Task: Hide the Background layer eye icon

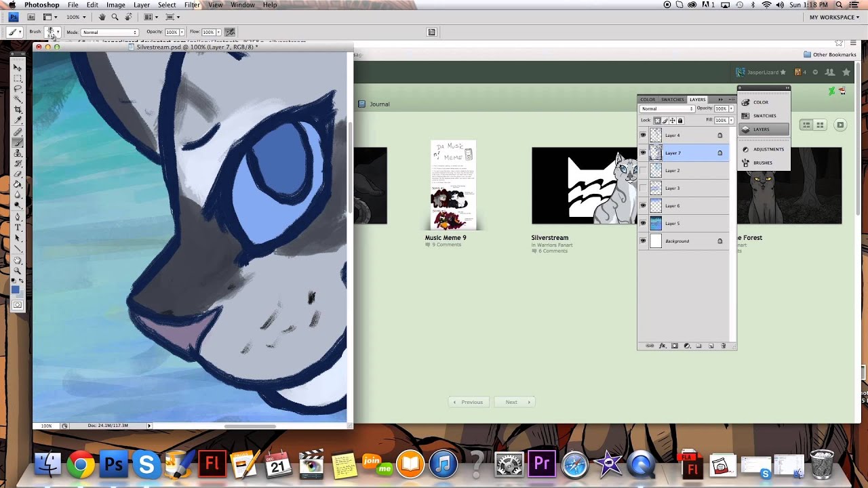Action: pos(643,241)
